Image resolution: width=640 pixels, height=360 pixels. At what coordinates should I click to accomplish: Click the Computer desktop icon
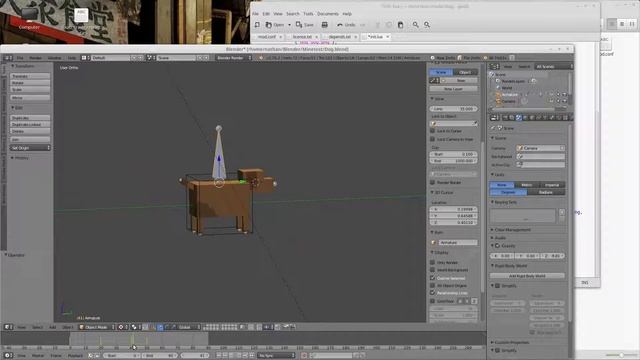[29, 19]
